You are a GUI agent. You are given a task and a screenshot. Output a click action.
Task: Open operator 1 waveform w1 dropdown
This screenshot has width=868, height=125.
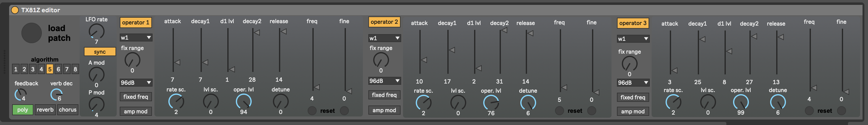[136, 37]
